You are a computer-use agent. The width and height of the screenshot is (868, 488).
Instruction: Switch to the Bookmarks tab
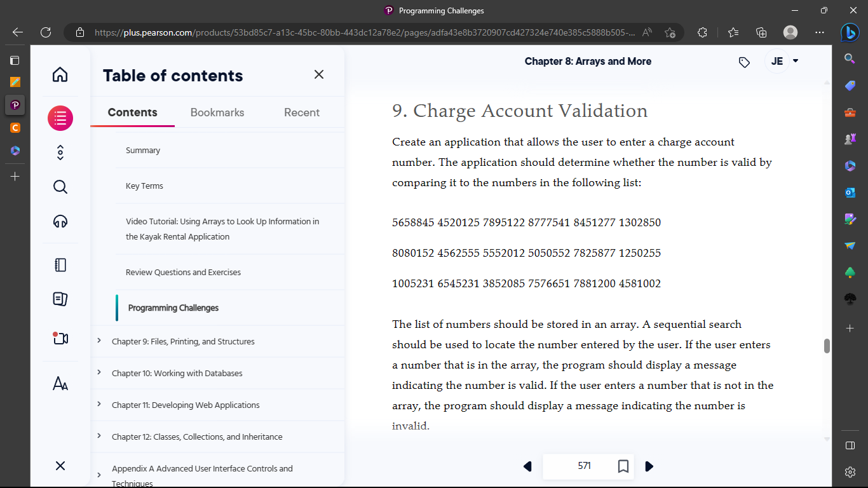click(217, 112)
